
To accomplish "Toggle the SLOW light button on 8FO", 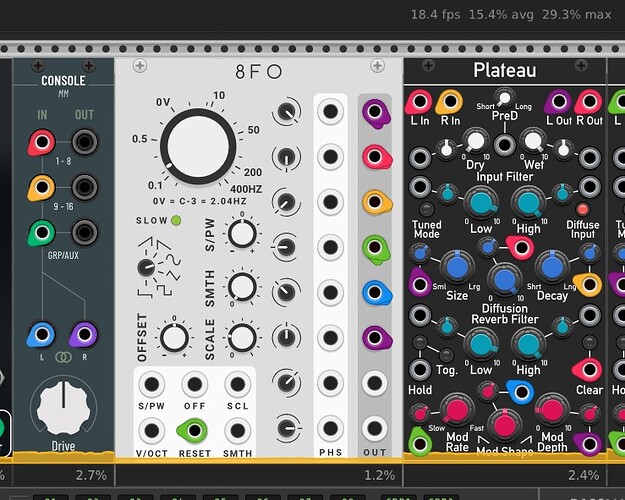I will coord(176,220).
